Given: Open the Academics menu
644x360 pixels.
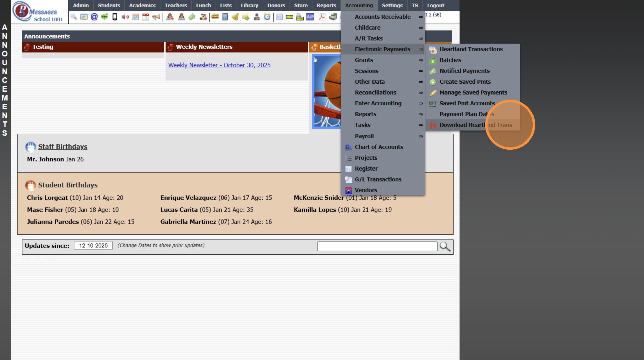Looking at the screenshot, I should (x=142, y=6).
